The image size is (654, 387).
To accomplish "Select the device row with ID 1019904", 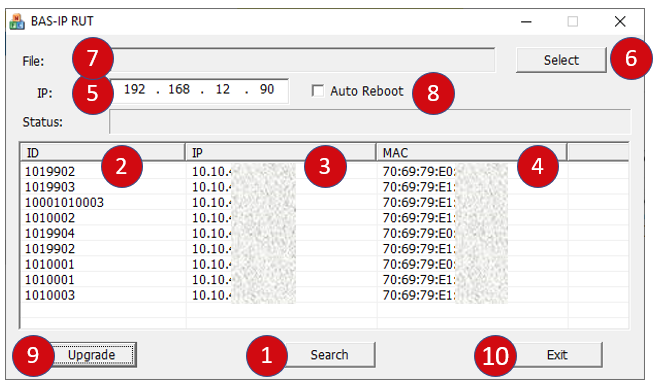I will (x=324, y=233).
